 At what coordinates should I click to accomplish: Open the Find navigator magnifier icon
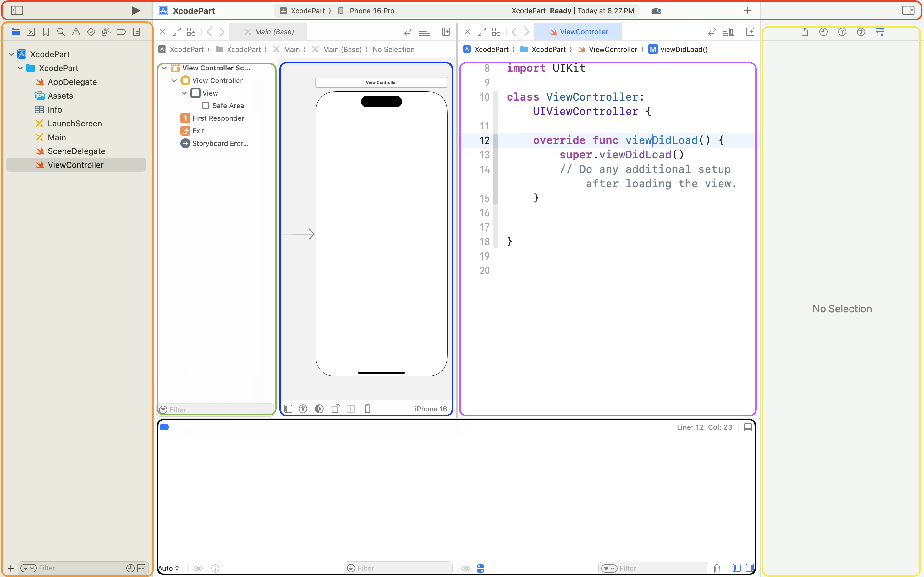pyautogui.click(x=61, y=32)
